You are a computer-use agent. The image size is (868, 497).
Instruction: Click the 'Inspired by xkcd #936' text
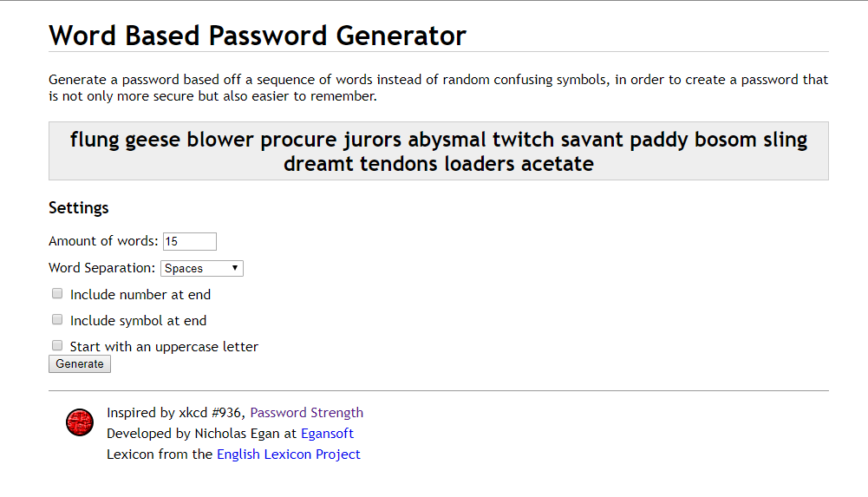coord(176,413)
